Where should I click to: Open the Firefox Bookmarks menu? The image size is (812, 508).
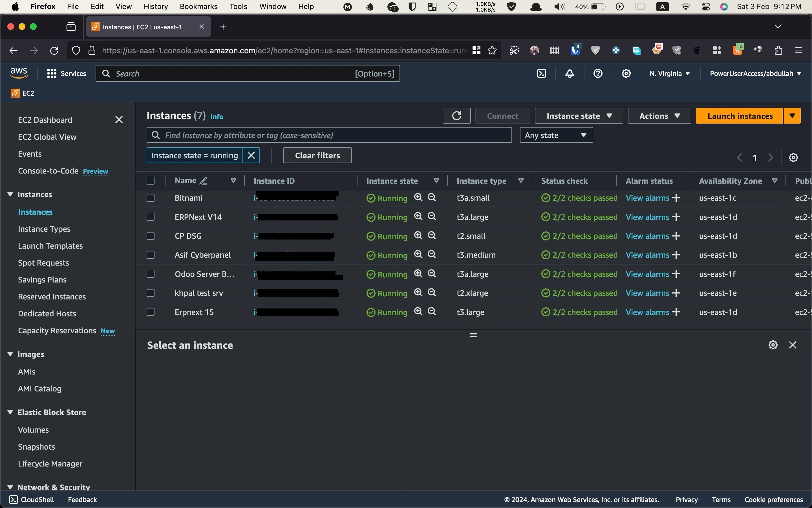(x=199, y=7)
